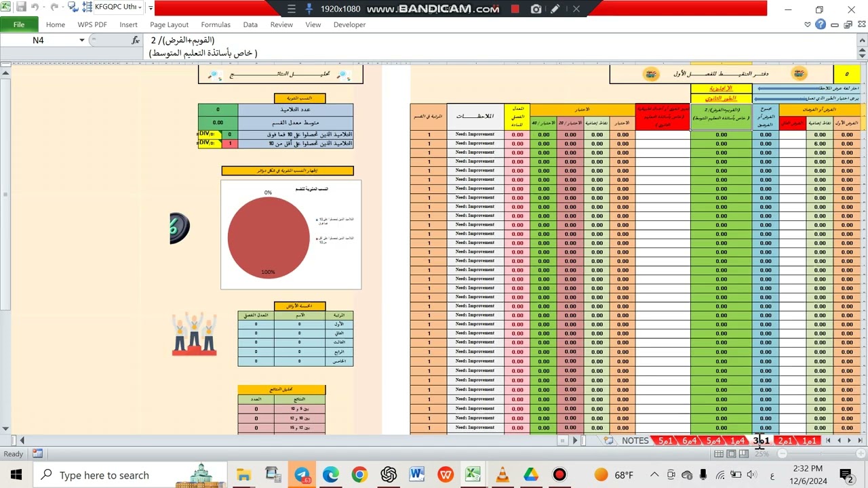Open ChatGPT from the taskbar

point(389,474)
